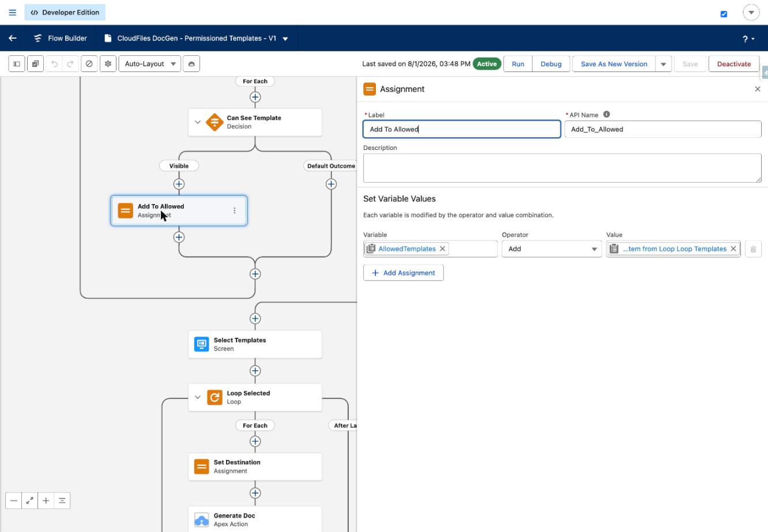Image resolution: width=768 pixels, height=532 pixels.
Task: Click the align layout canvas control icon
Action: (x=62, y=500)
